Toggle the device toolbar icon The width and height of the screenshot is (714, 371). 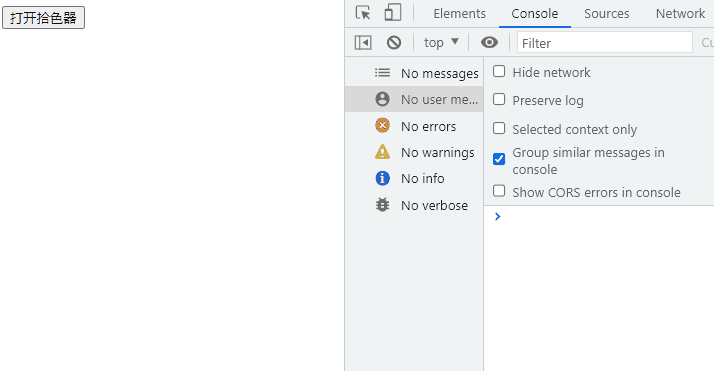[393, 13]
